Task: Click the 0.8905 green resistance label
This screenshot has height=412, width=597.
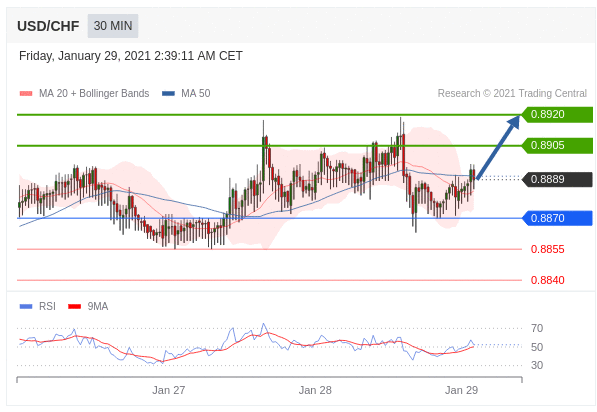Action: [557, 145]
